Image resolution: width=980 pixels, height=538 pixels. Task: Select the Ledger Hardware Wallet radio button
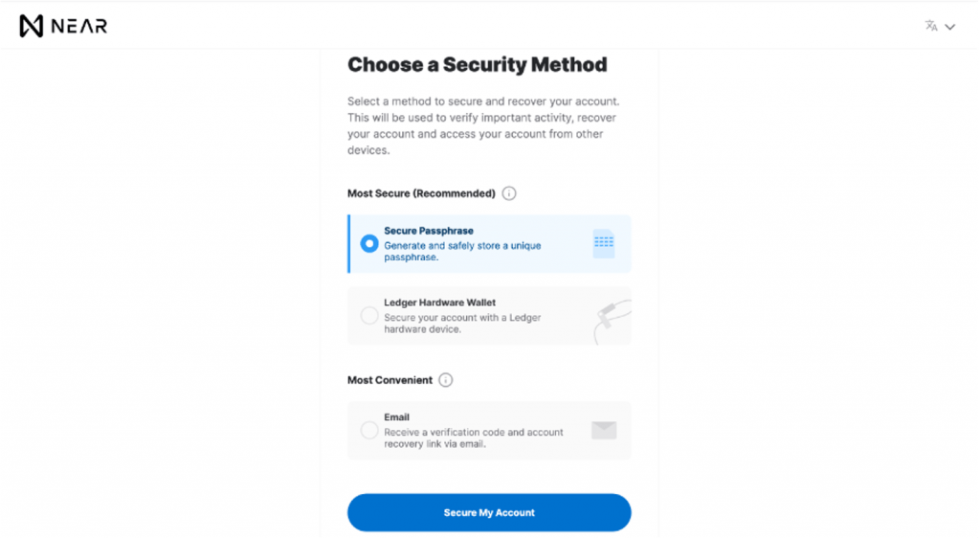point(369,316)
